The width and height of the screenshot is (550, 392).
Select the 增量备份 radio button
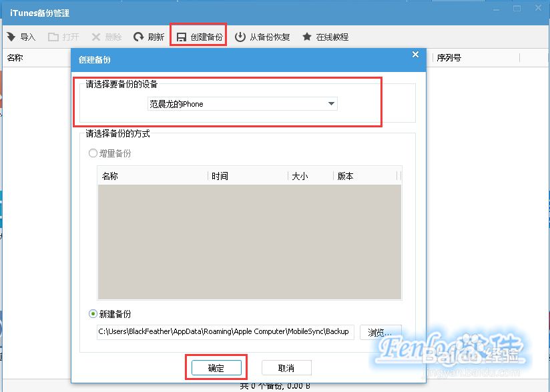(93, 153)
